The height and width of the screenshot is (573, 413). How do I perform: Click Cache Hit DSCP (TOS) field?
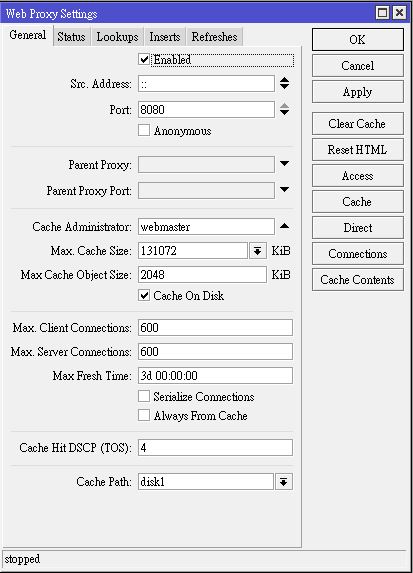[215, 448]
